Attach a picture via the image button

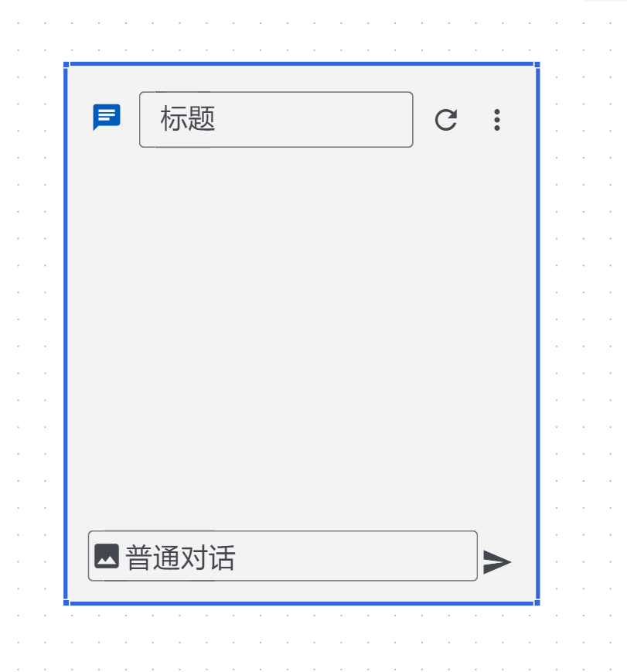click(x=107, y=556)
